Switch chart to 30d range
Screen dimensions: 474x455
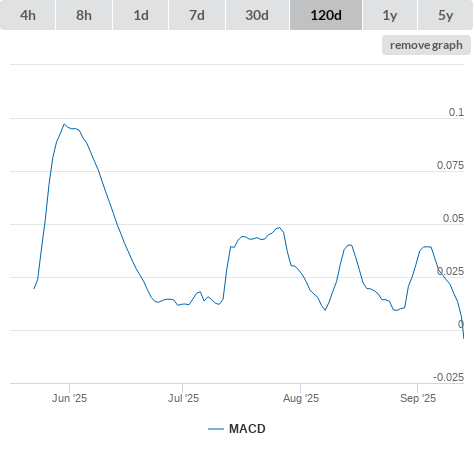(x=257, y=15)
